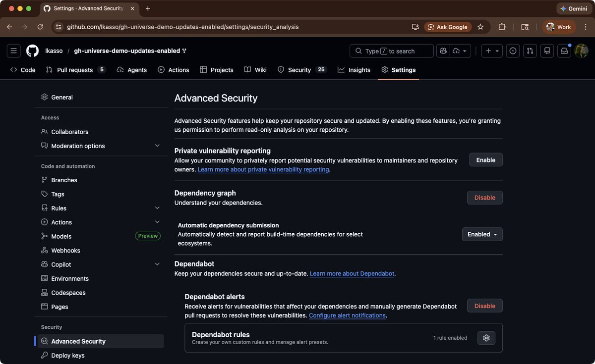
Task: Click the install app icon in address bar
Action: [x=415, y=27]
